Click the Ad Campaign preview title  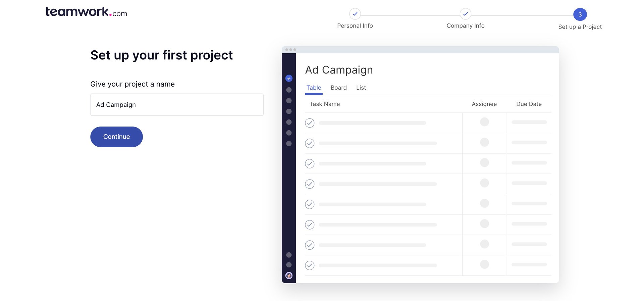(x=339, y=70)
